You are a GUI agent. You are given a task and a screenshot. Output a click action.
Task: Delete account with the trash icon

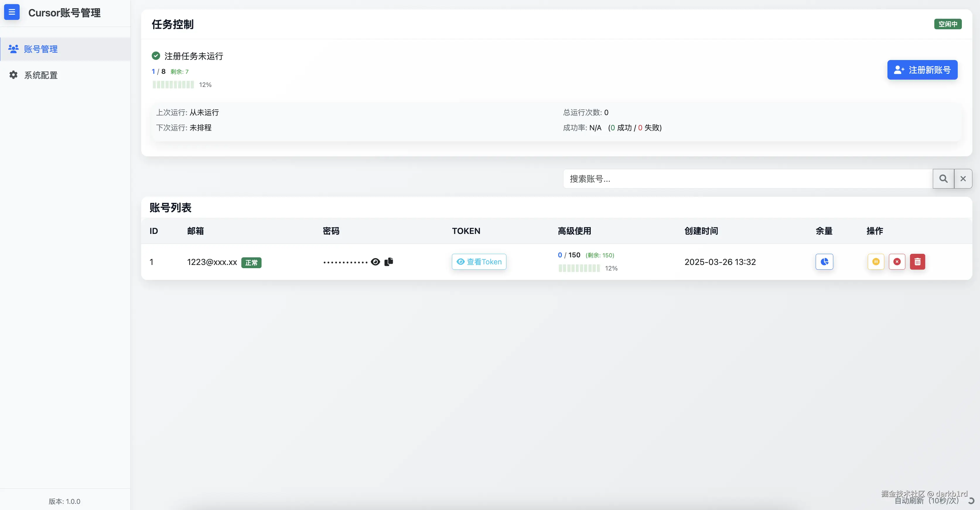click(917, 262)
